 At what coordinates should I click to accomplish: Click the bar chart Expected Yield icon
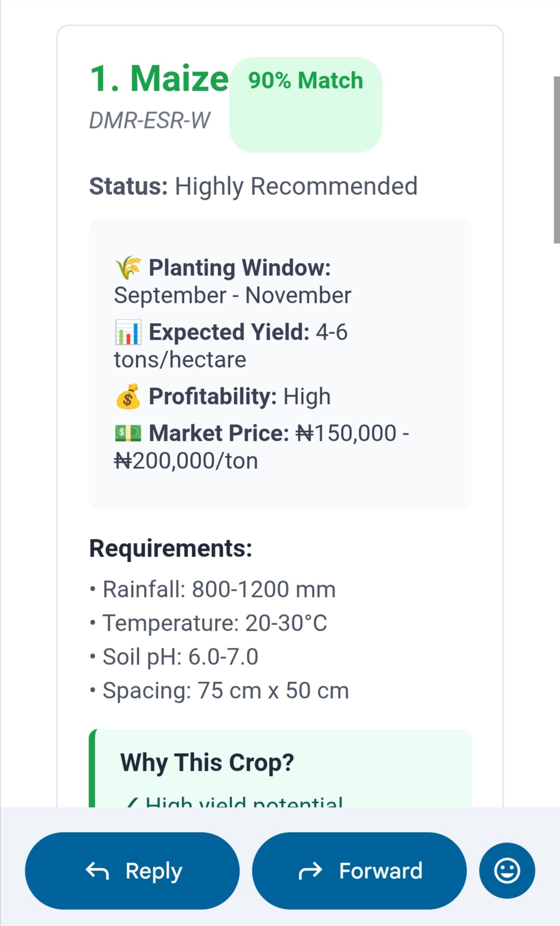coord(128,333)
